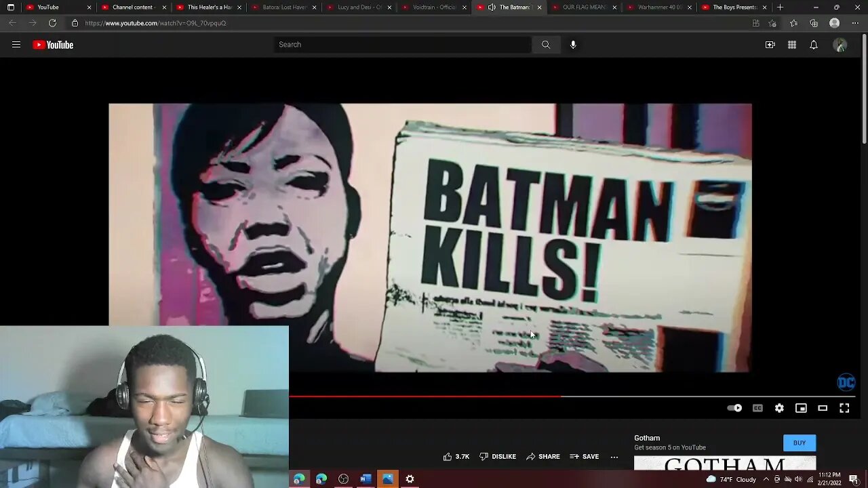The height and width of the screenshot is (488, 868).
Task: Click the DISLIKE button
Action: 498,457
